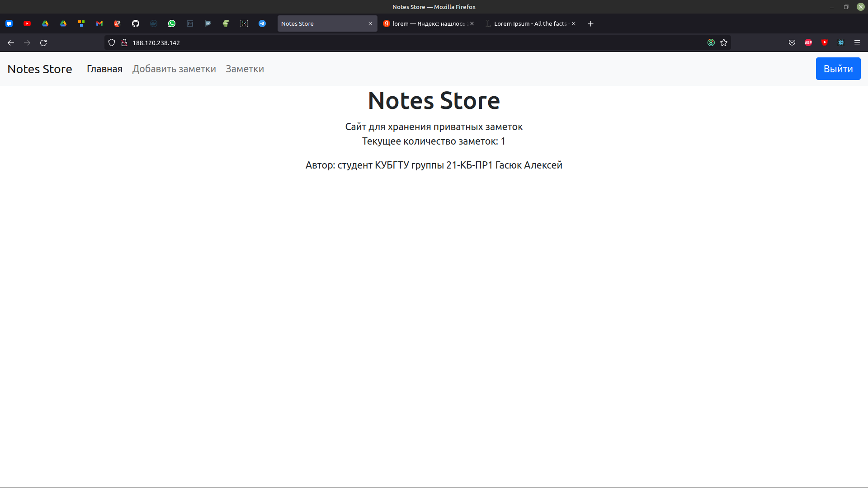868x488 pixels.
Task: Open the pinned YouTube tab
Action: (27, 23)
